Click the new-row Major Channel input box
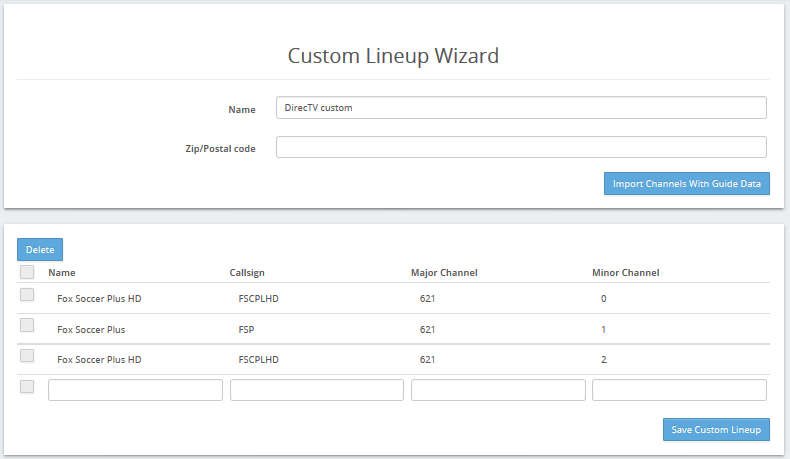This screenshot has width=790, height=459. (498, 390)
